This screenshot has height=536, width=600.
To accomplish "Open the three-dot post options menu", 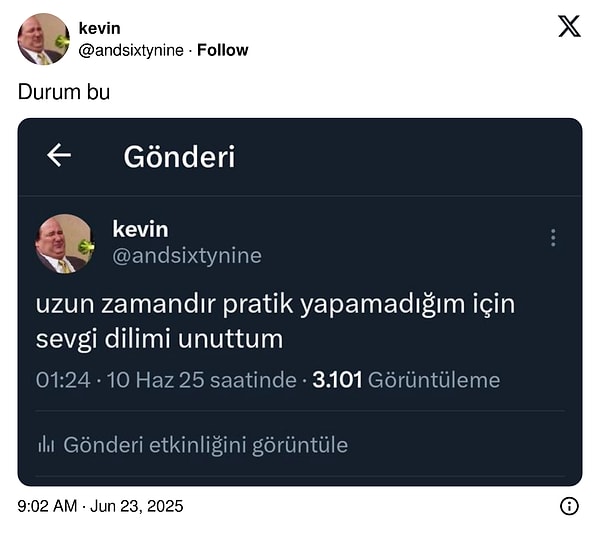I will point(553,238).
